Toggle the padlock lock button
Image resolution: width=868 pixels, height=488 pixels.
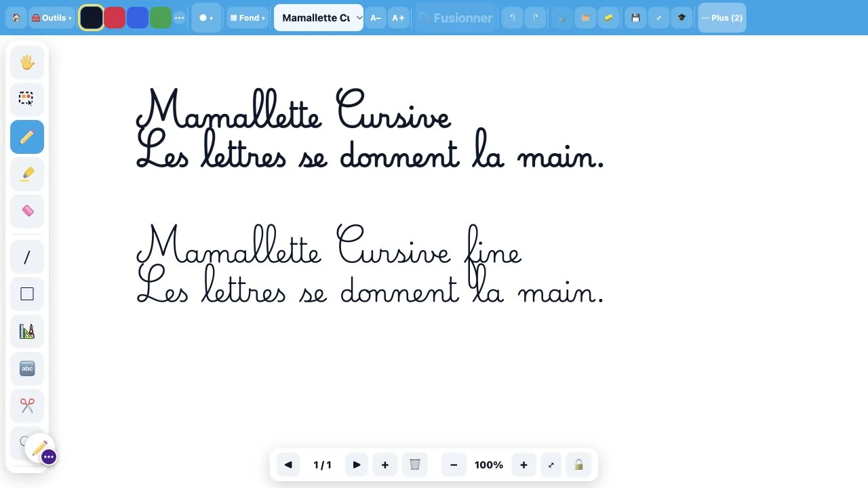tap(578, 465)
